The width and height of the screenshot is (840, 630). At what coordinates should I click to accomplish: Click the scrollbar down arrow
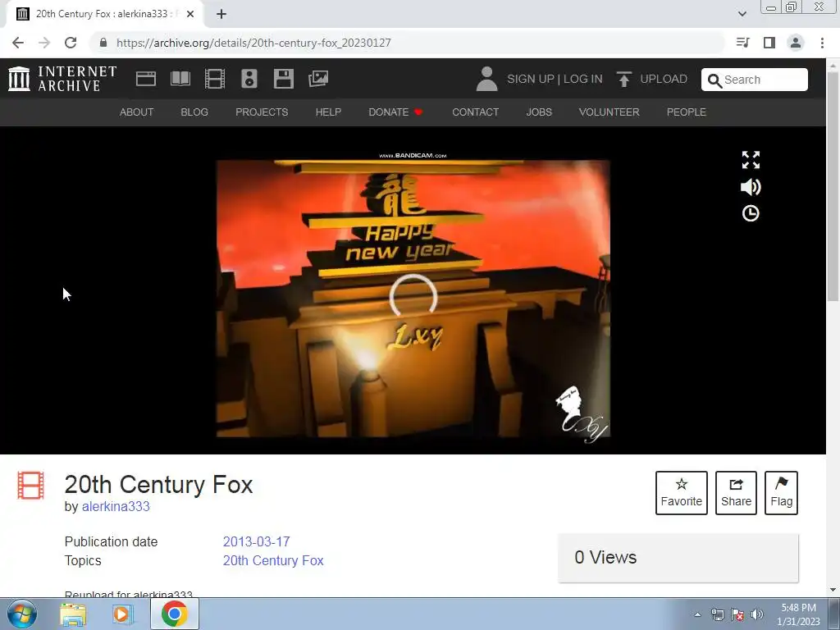point(833,589)
